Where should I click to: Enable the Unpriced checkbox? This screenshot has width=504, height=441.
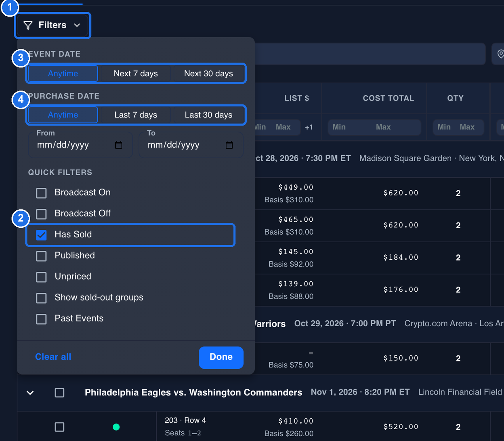point(41,277)
